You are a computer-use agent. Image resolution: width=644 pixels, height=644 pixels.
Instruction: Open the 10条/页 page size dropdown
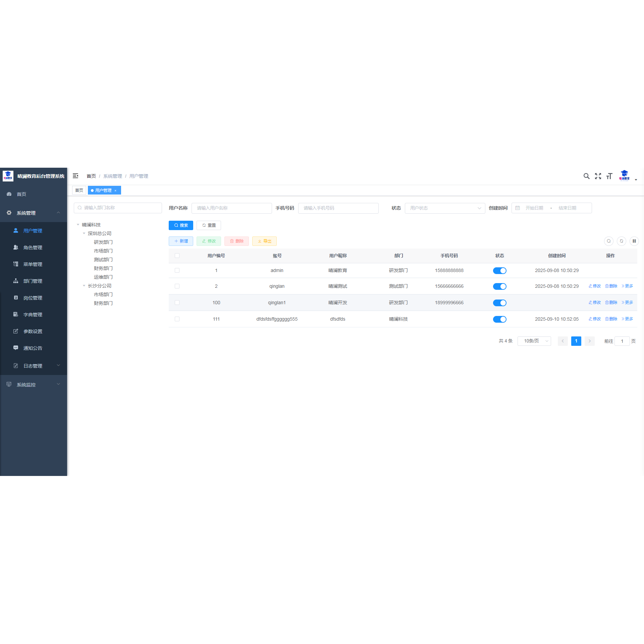coord(534,341)
